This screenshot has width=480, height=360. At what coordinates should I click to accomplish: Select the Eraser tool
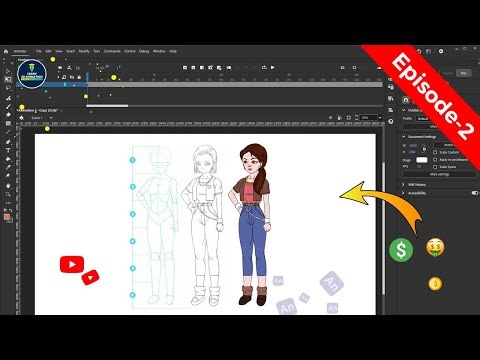tap(8, 115)
